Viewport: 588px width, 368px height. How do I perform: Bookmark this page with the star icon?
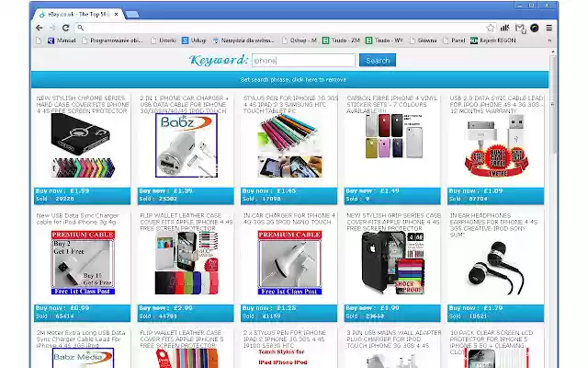click(x=490, y=28)
